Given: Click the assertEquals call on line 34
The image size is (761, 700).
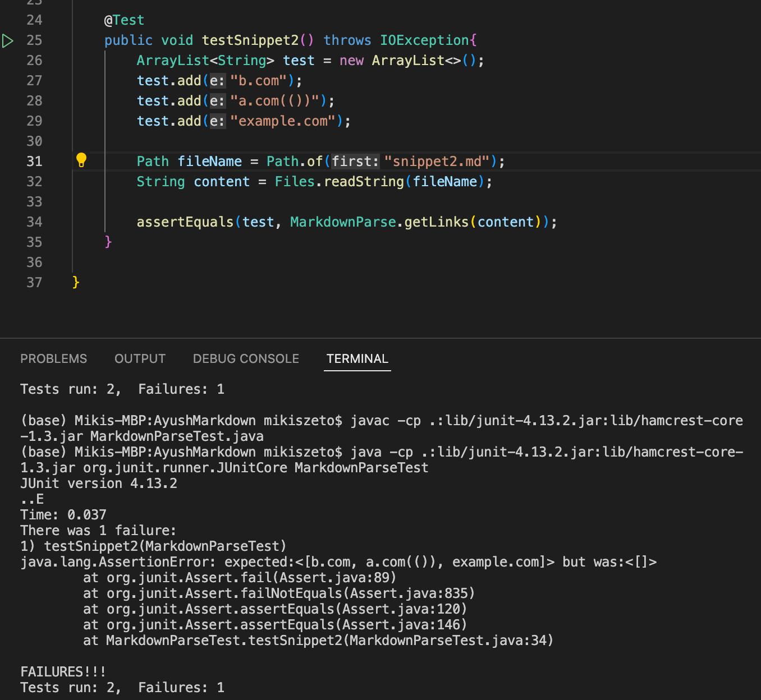Looking at the screenshot, I should coord(185,222).
